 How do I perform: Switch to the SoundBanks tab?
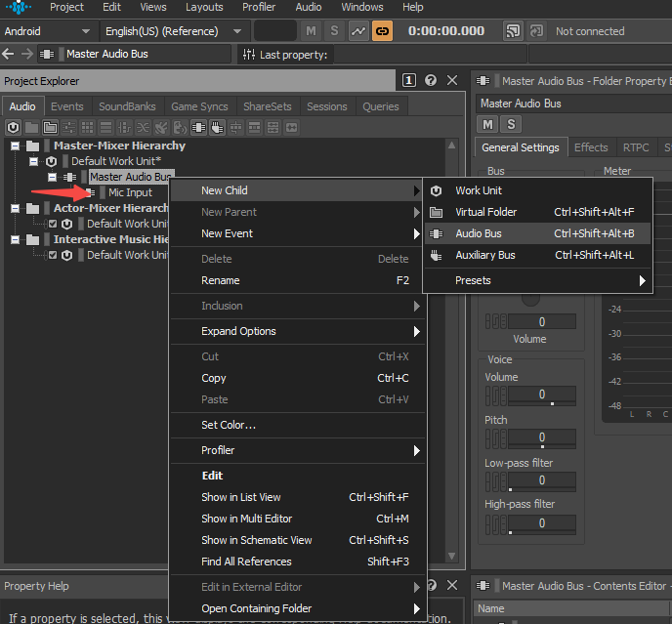pos(127,106)
